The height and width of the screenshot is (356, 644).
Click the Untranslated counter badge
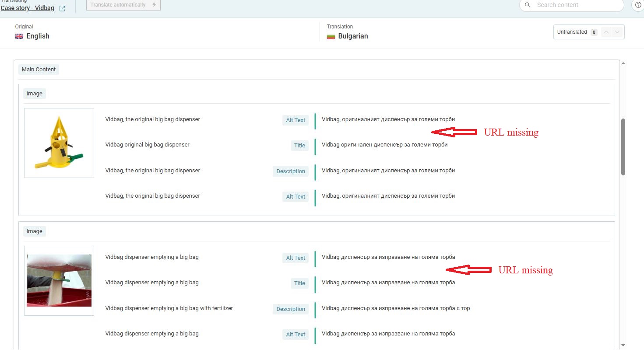[594, 32]
